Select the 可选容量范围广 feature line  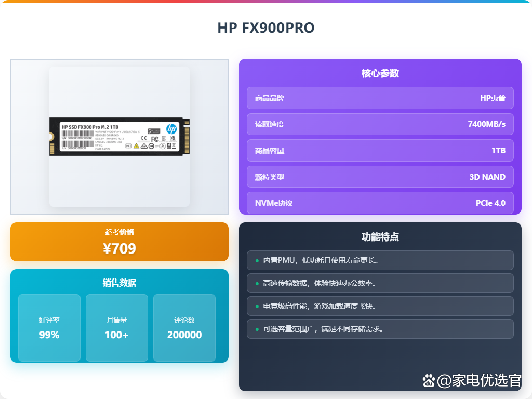[380, 329]
